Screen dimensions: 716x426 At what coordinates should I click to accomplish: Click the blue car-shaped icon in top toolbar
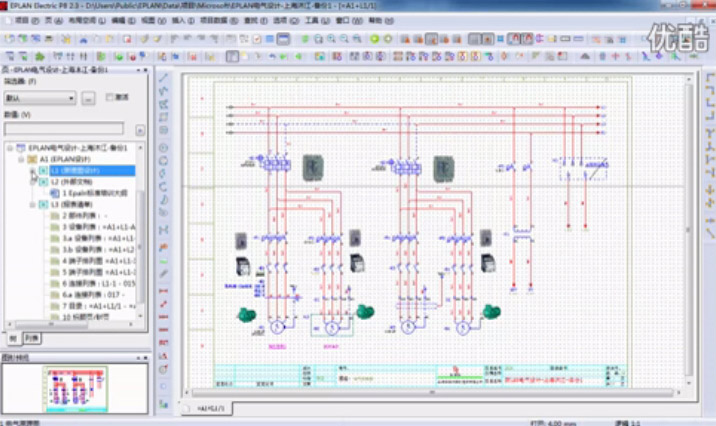point(83,40)
